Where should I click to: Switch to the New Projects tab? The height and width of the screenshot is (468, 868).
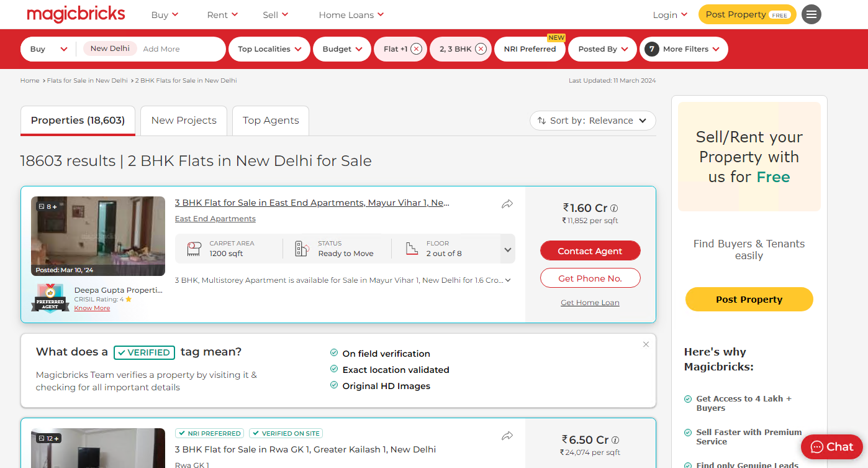coord(184,121)
